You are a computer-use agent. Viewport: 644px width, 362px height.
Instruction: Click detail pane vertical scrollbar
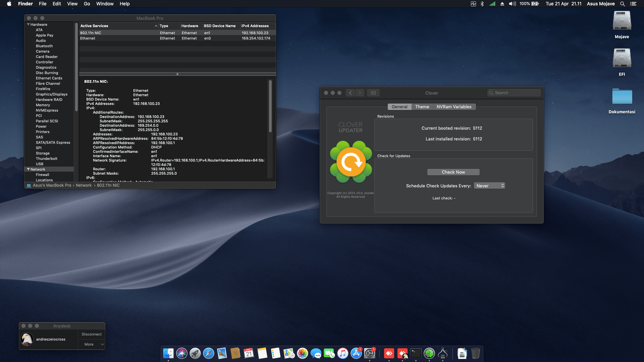point(270,106)
